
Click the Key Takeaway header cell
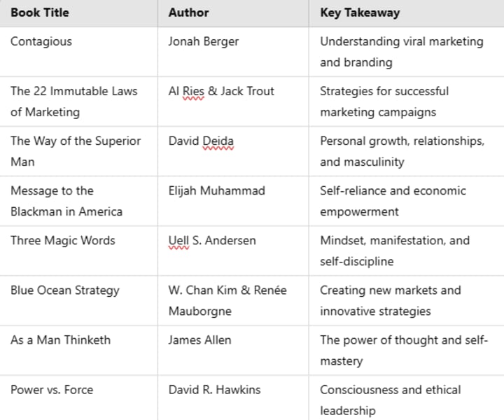[x=407, y=13]
